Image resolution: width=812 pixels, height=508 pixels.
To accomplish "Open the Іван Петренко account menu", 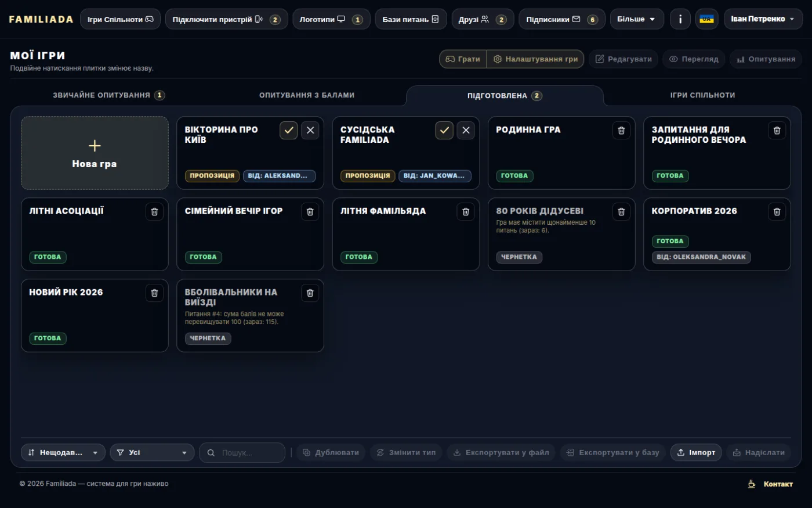I will pos(763,19).
